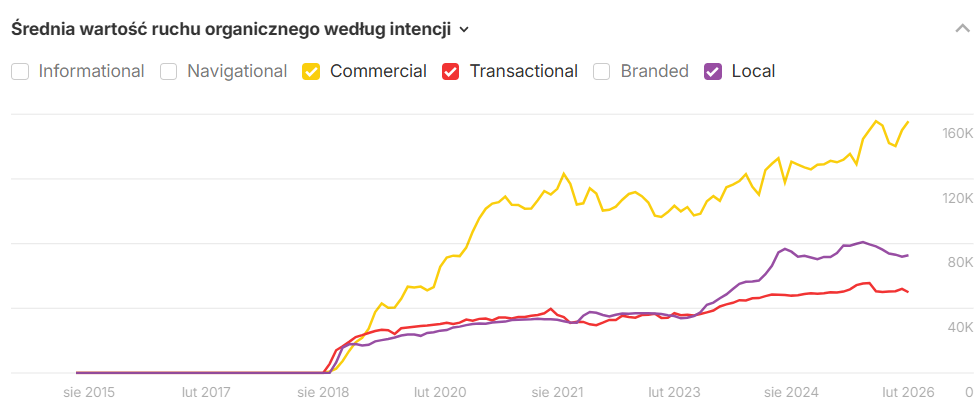Screen dimensions: 980x411
Task: Click the Informational legend label
Action: pos(91,71)
